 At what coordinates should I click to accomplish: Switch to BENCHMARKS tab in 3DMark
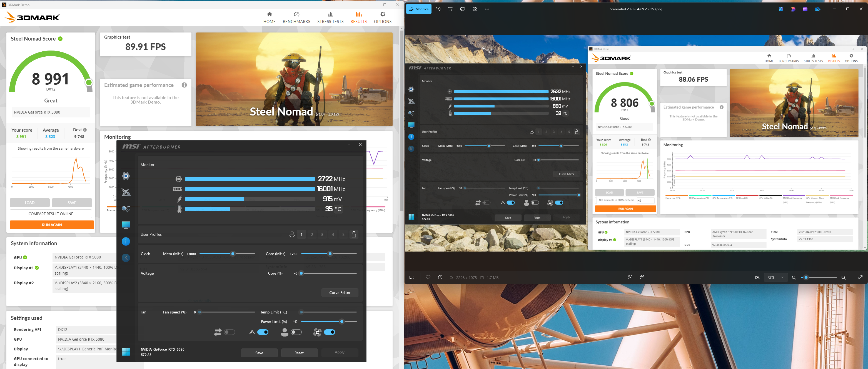[296, 17]
